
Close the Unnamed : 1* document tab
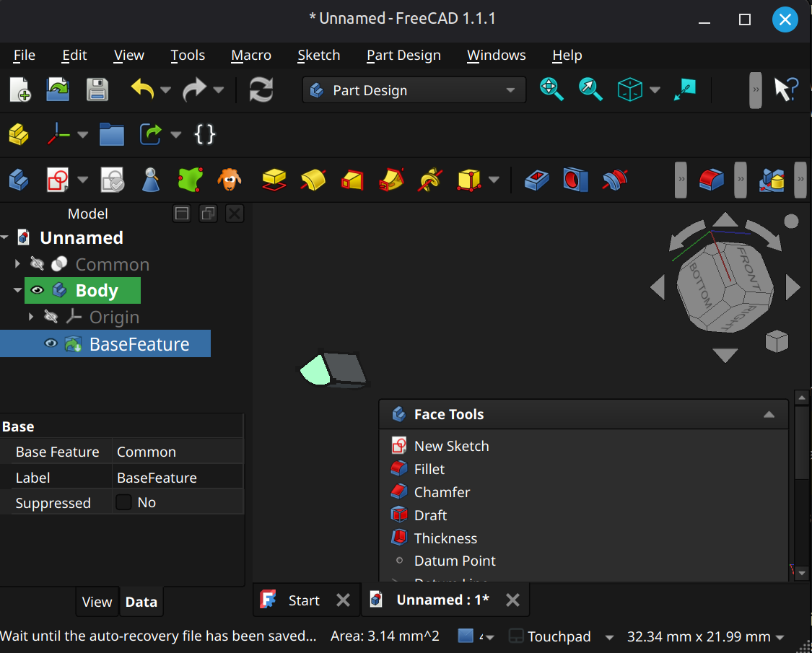click(x=512, y=600)
